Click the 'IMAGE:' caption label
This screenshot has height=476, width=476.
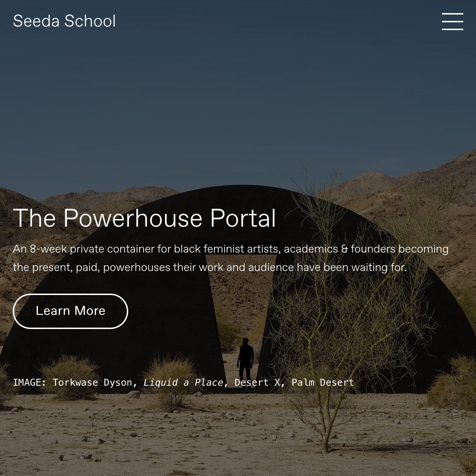click(x=30, y=382)
